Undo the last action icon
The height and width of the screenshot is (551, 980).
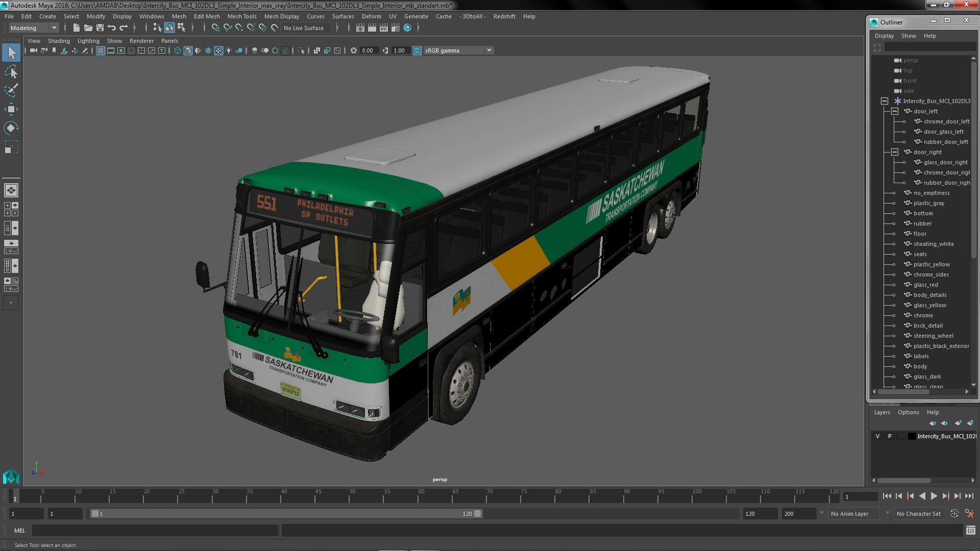click(112, 28)
